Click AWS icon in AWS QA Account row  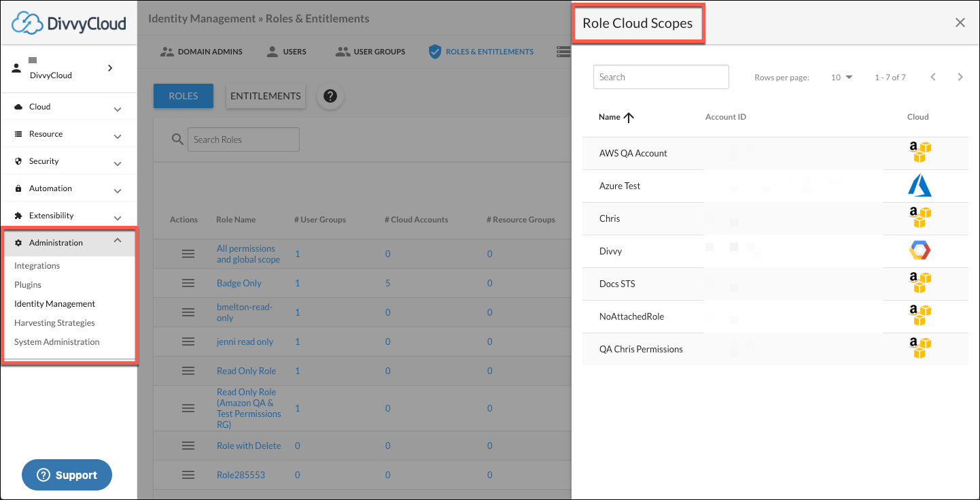coord(920,152)
